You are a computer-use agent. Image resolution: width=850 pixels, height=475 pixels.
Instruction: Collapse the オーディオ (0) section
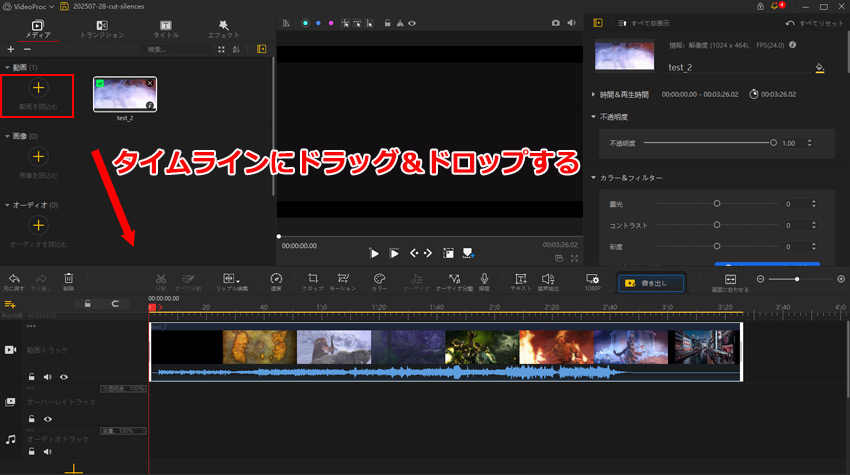pos(7,205)
